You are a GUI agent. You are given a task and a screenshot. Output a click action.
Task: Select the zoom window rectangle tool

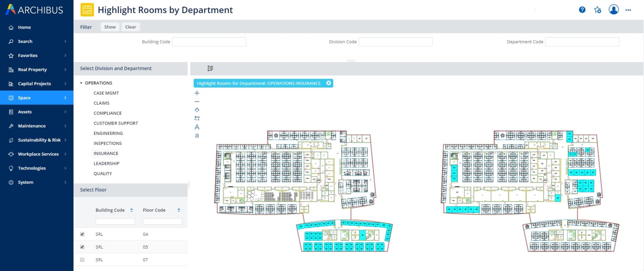tap(197, 118)
